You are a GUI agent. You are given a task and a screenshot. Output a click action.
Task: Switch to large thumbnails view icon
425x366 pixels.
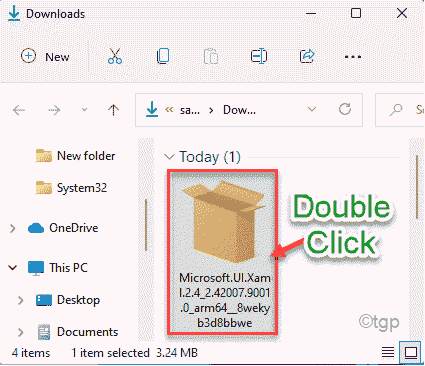click(411, 352)
